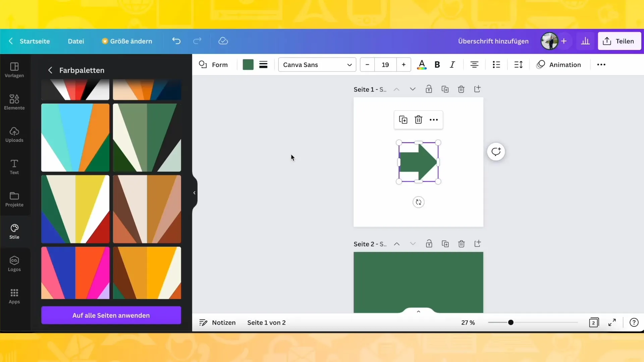
Task: Add collaborator with the plus icon
Action: point(564,41)
